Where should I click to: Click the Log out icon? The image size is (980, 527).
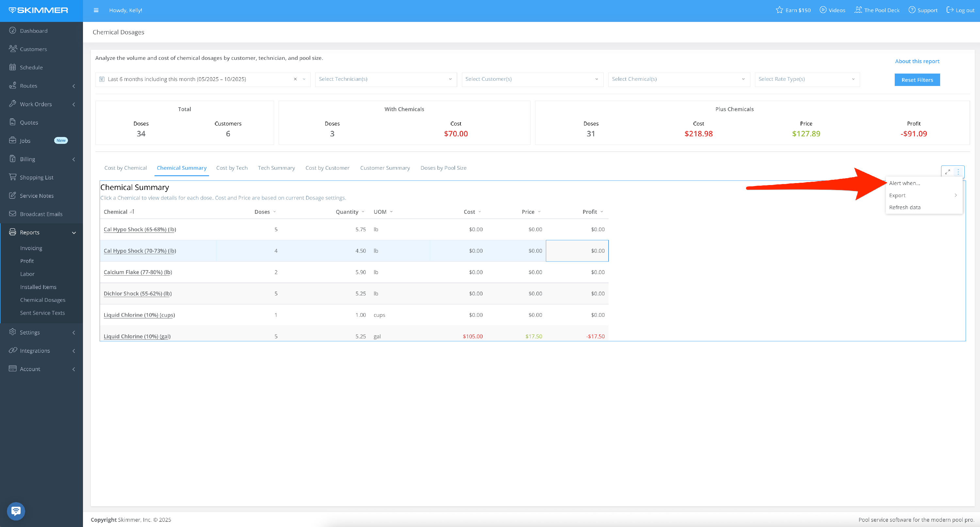[x=950, y=10]
